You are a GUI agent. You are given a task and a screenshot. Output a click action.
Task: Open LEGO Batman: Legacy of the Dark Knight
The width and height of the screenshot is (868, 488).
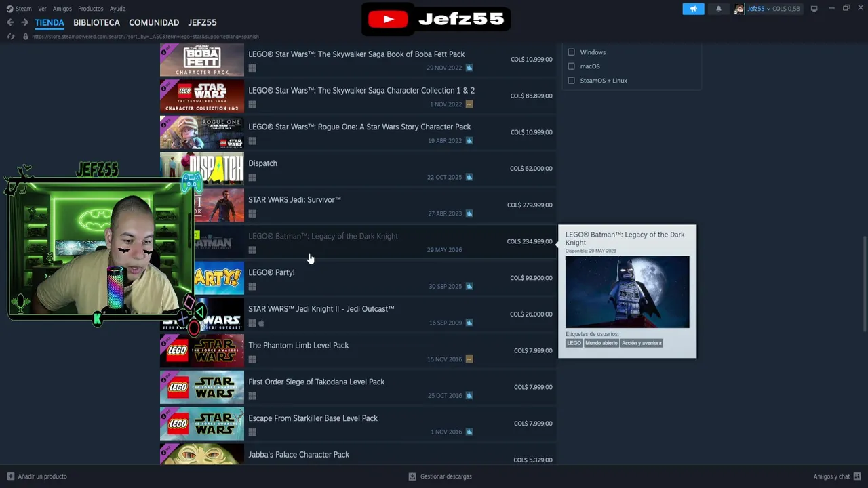[x=358, y=242]
